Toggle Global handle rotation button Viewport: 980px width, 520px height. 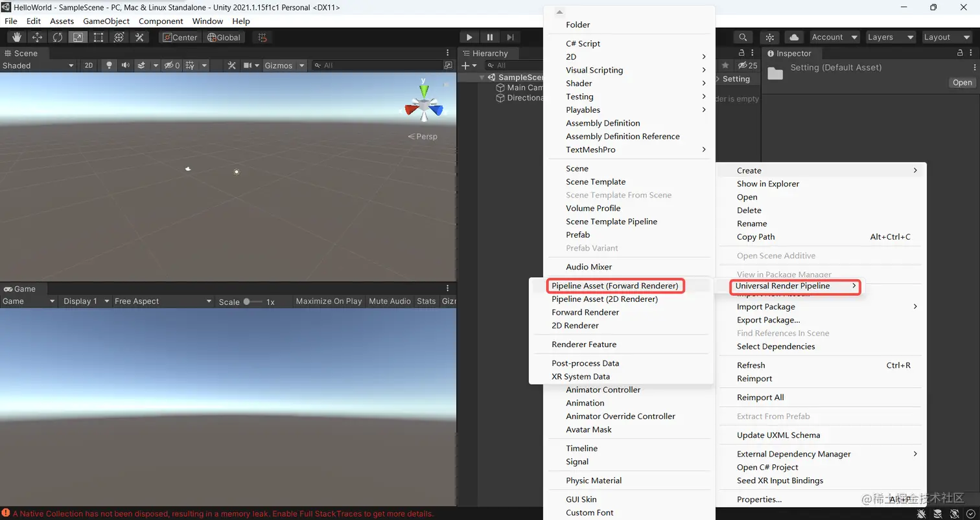point(224,37)
